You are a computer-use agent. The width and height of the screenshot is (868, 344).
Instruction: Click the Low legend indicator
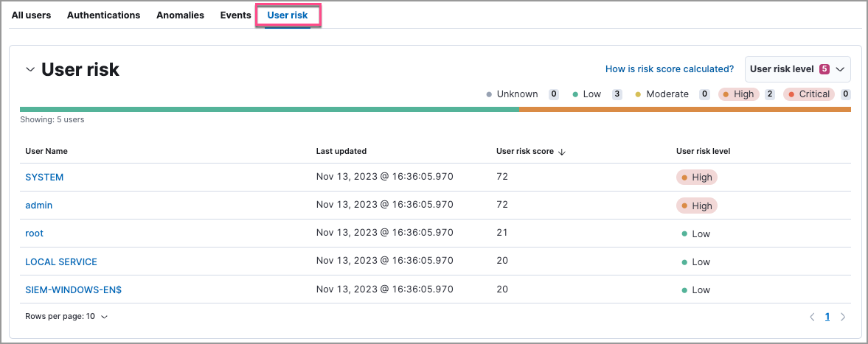pos(587,94)
